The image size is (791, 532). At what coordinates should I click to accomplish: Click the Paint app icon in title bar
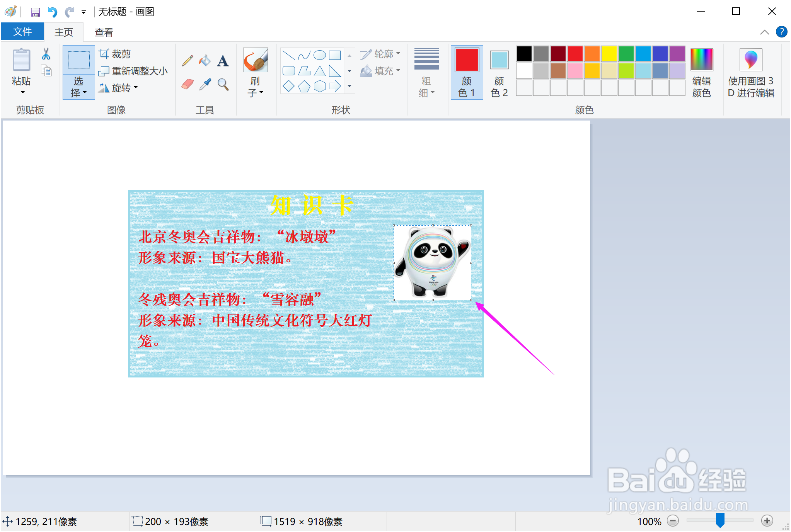(x=10, y=12)
